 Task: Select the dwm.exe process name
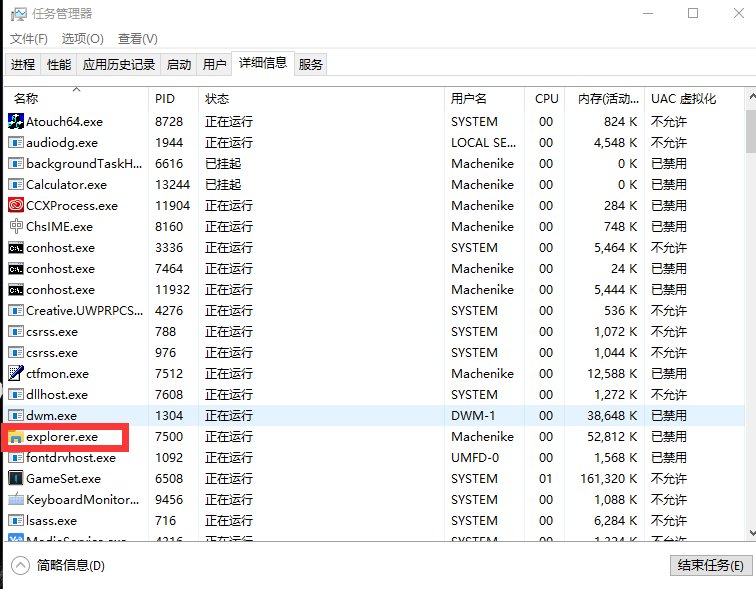51,415
